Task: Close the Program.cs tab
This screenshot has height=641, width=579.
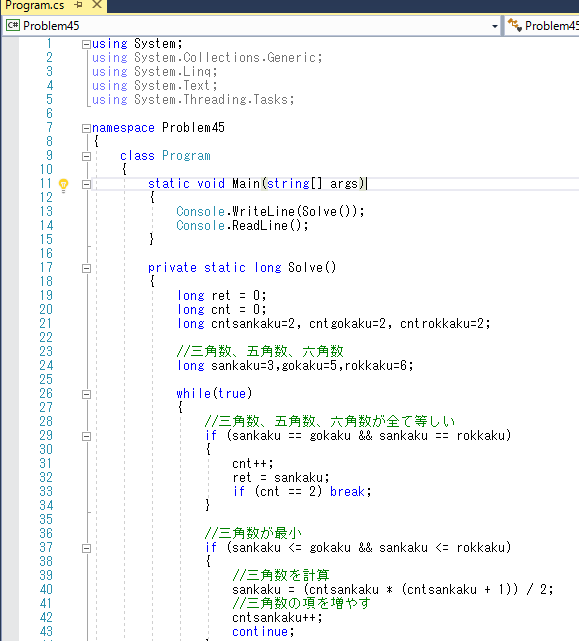Action: [97, 5]
